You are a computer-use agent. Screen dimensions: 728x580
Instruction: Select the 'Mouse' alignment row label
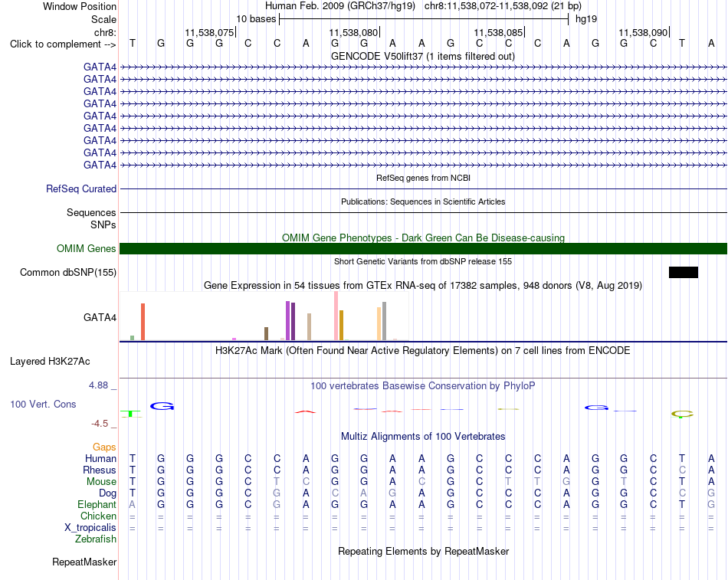click(101, 482)
